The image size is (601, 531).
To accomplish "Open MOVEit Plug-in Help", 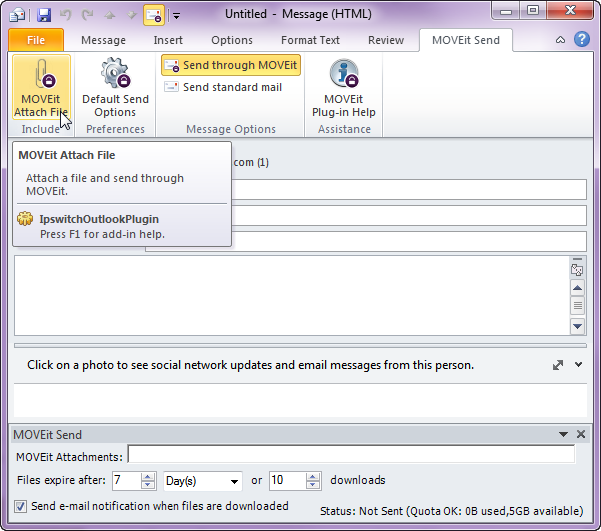I will coord(344,88).
